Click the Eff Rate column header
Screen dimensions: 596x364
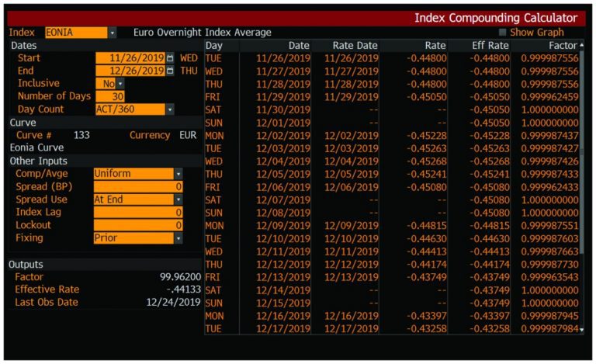490,46
